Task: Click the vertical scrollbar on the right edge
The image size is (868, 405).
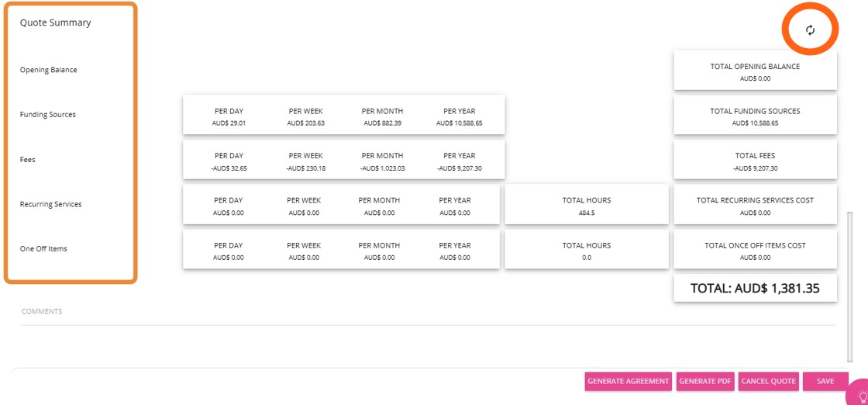Action: click(x=850, y=279)
